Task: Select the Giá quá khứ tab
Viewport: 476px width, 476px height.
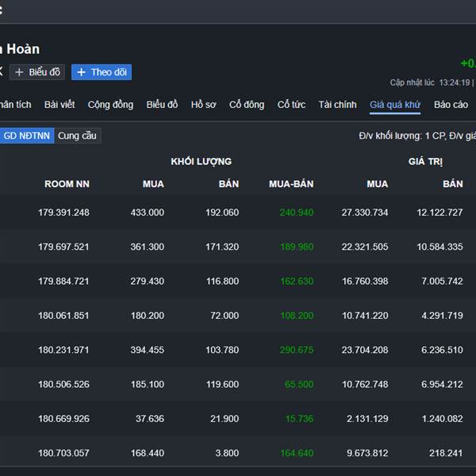Action: click(395, 105)
